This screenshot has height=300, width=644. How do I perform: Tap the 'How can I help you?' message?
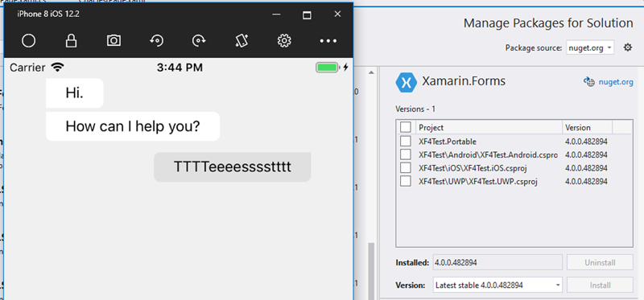tap(133, 126)
